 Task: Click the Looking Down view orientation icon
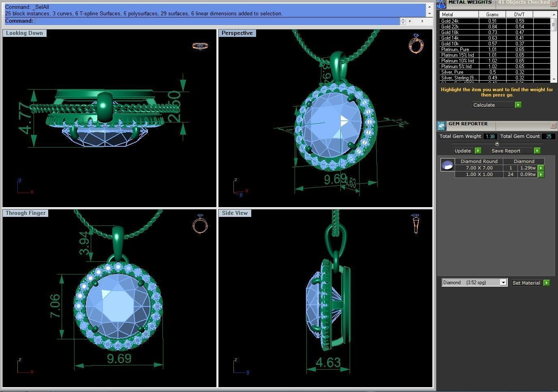[200, 46]
